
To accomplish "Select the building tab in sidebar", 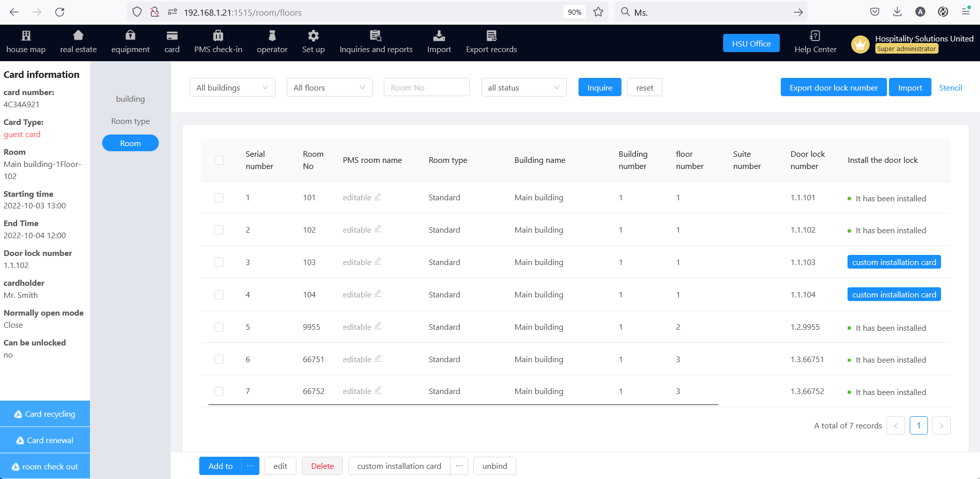I will coord(130,99).
